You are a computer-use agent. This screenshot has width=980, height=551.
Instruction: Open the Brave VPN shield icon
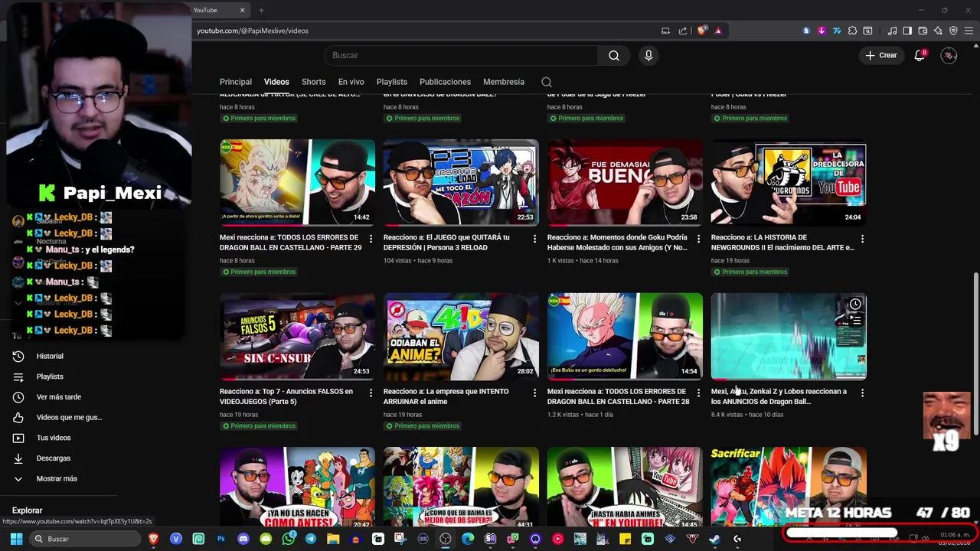pos(953,31)
